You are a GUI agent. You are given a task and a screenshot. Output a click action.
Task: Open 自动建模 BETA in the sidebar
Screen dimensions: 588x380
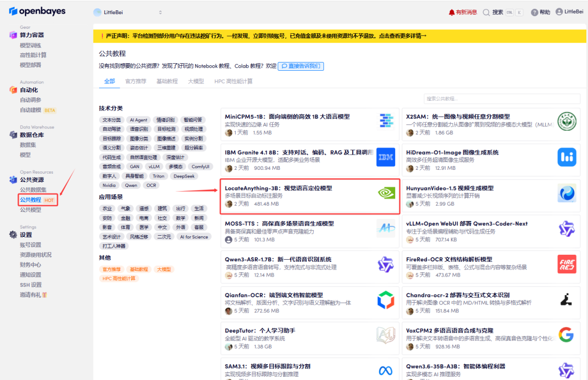pos(38,110)
